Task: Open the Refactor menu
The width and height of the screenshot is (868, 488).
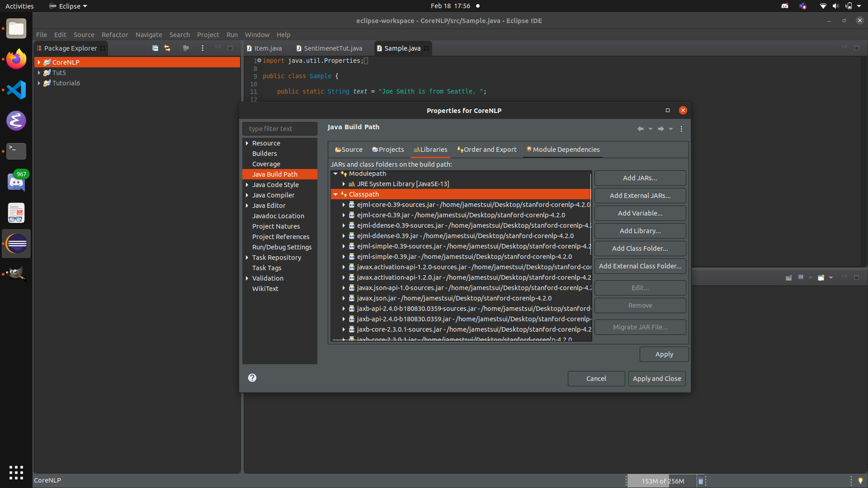Action: coord(115,34)
